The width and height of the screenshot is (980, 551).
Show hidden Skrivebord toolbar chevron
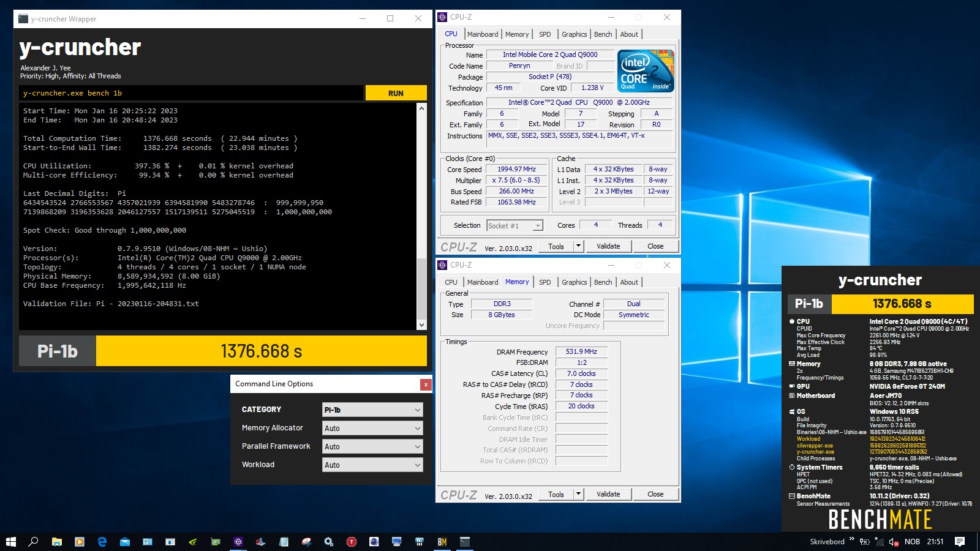[x=851, y=539]
